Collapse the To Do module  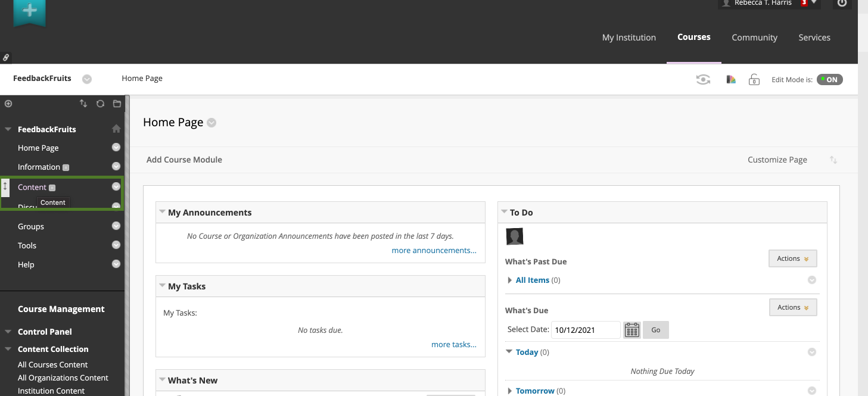(505, 212)
